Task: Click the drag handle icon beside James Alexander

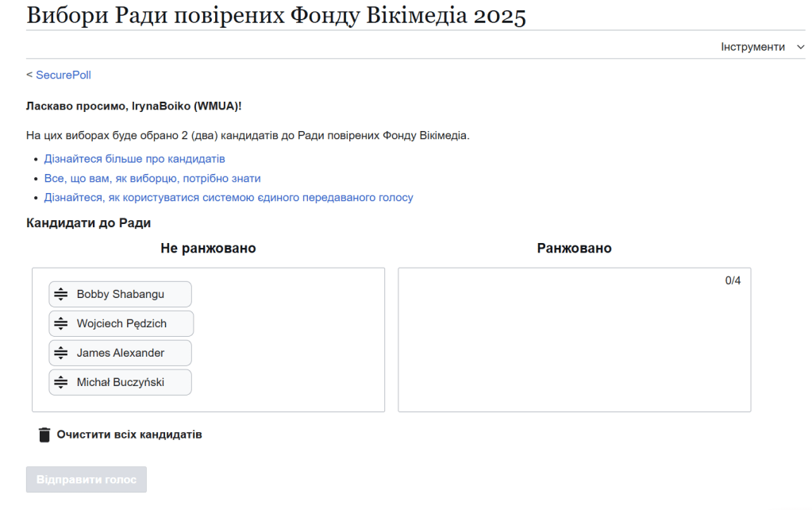Action: tap(61, 353)
